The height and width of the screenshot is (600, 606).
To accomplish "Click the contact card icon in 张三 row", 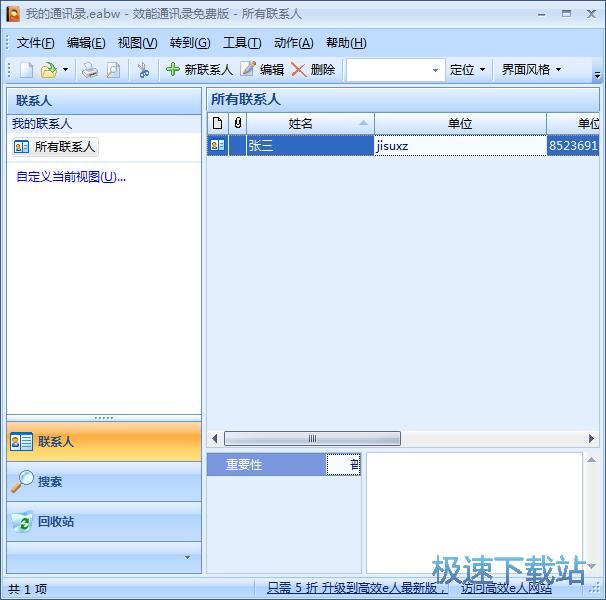I will [x=217, y=145].
